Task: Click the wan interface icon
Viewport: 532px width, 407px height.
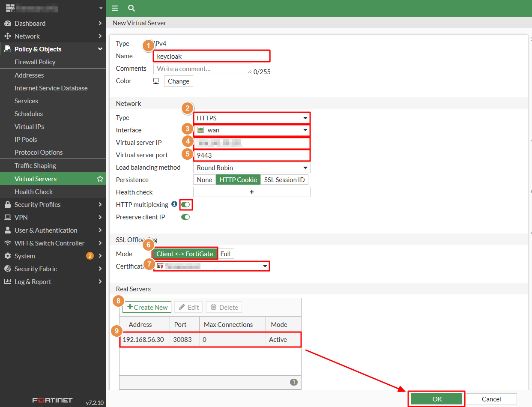Action: click(200, 130)
